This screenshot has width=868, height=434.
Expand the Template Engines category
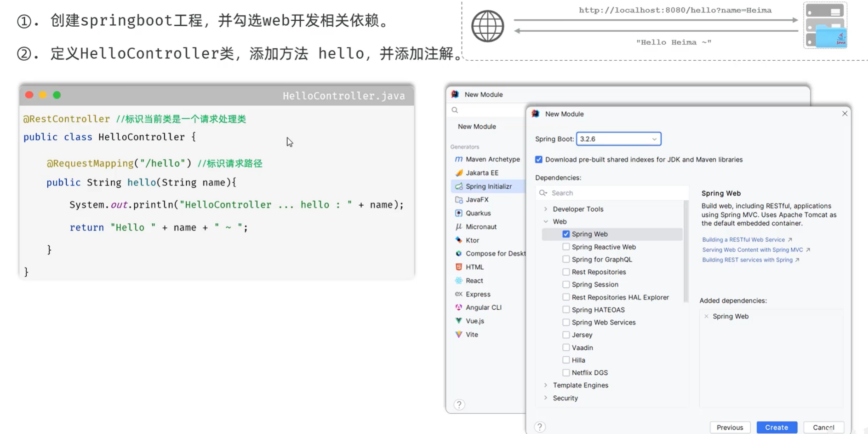pos(546,385)
